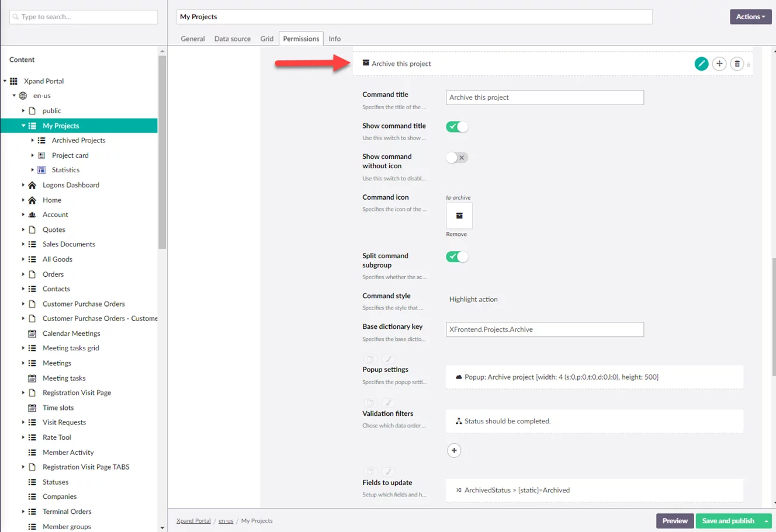The width and height of the screenshot is (776, 532).
Task: Click the Home page icon in tree
Action: tap(32, 200)
